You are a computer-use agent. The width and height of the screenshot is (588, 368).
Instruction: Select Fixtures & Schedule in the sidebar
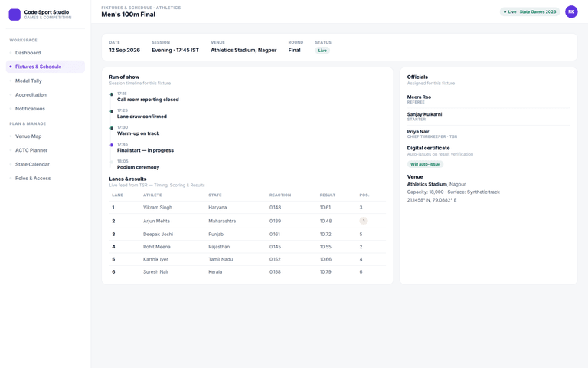click(x=45, y=67)
